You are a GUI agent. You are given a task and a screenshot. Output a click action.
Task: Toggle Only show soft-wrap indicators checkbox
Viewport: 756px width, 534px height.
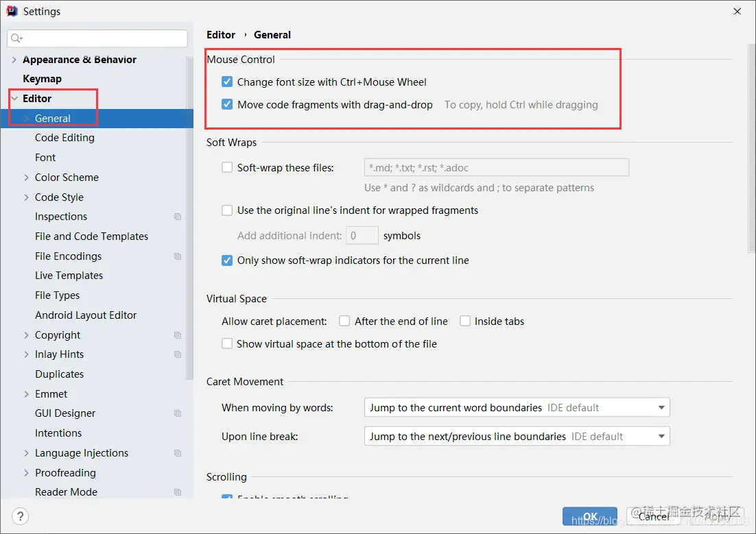pos(227,260)
